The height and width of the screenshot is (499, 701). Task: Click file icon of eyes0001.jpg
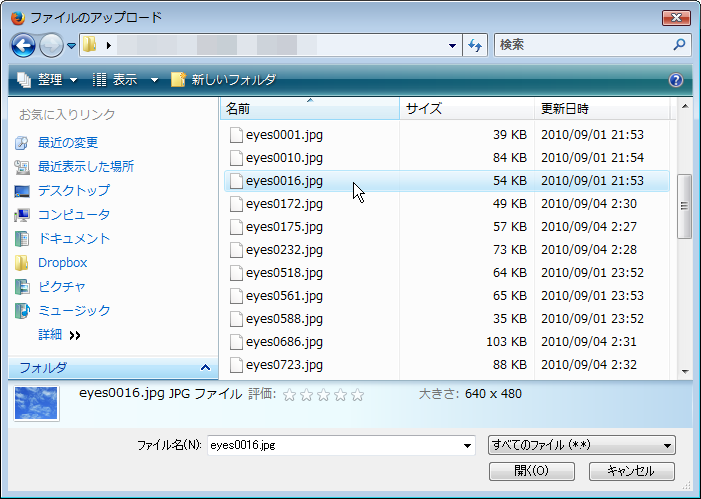tap(236, 135)
